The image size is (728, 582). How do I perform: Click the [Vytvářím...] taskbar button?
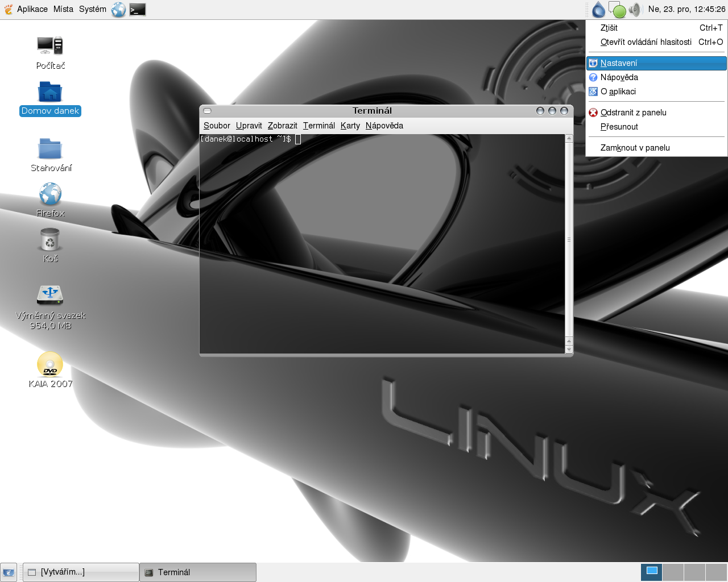coord(81,572)
